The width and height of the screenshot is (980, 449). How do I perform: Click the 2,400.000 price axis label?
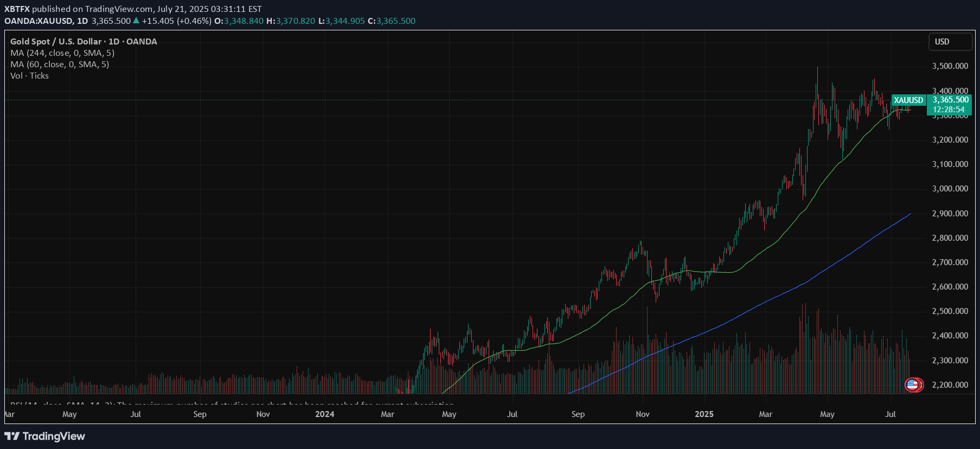point(950,336)
